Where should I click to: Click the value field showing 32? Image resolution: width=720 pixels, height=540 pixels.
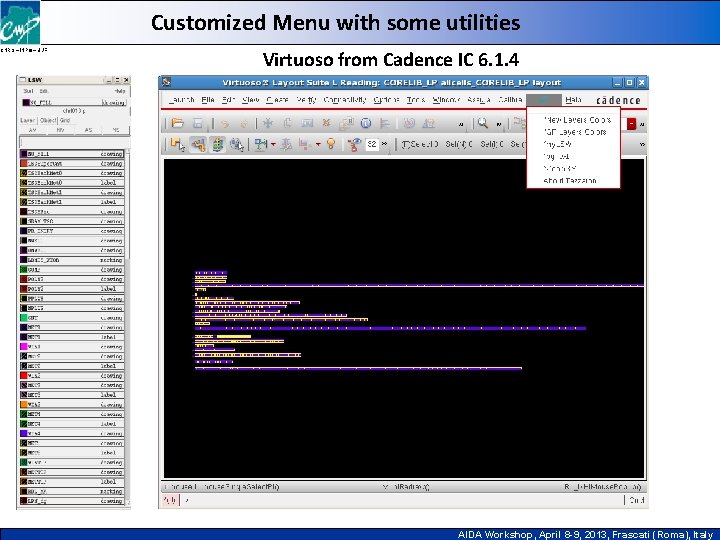coord(372,144)
